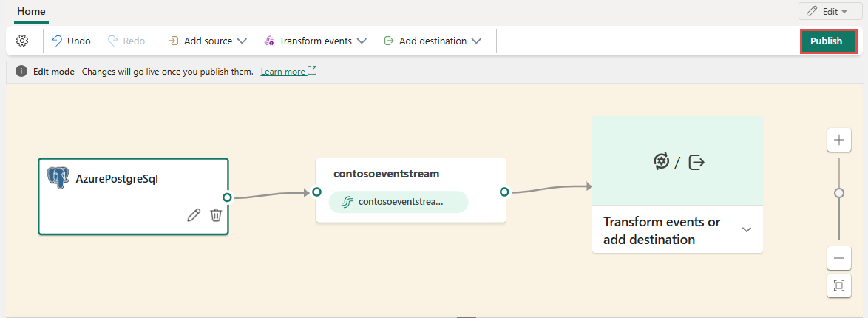Click the Undo button
The width and height of the screenshot is (868, 318).
coord(71,41)
